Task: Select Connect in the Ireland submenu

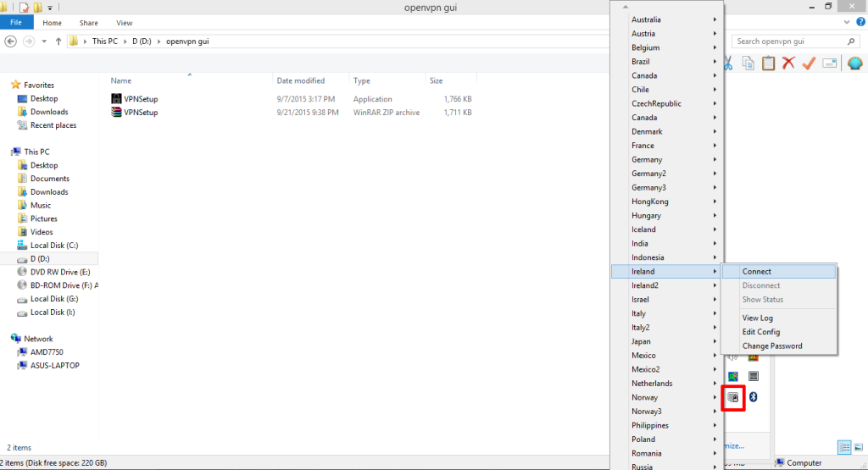Action: coord(779,272)
